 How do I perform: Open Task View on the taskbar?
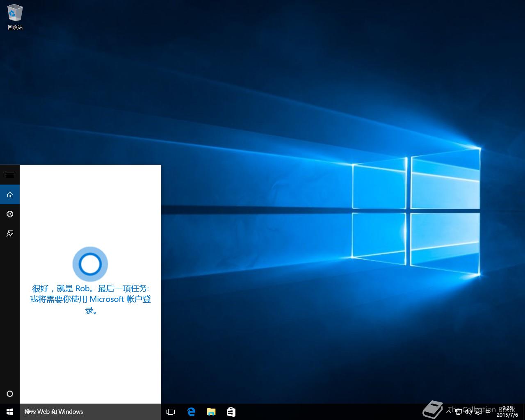(x=171, y=412)
